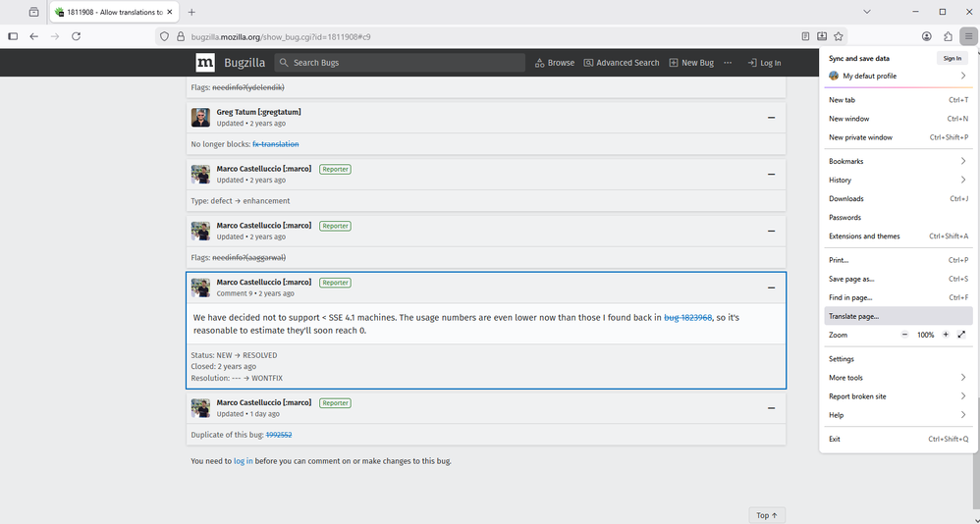Click the Sign In button
This screenshot has width=980, height=524.
tap(952, 59)
